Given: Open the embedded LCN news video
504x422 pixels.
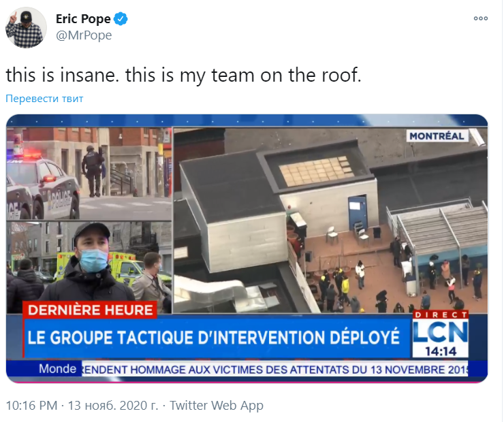Looking at the screenshot, I should (247, 248).
